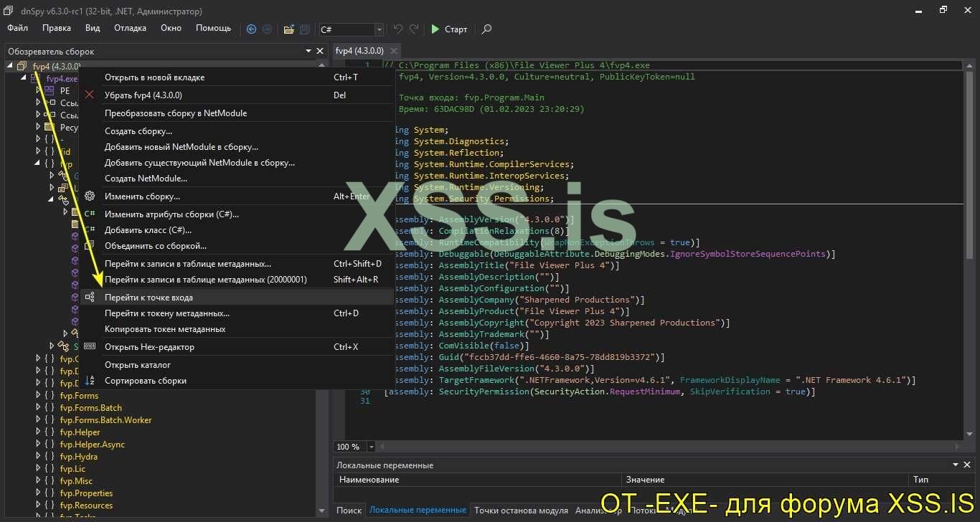Image resolution: width=980 pixels, height=522 pixels.
Task: Click the redo arrow in the toolbar
Action: [x=414, y=29]
